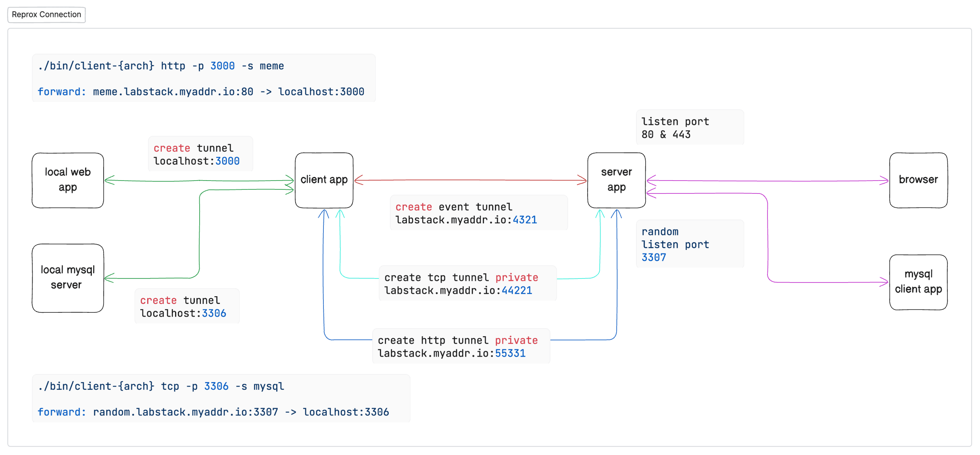Click the listen port 80 & 443 label
Image resolution: width=980 pixels, height=455 pixels.
pos(690,127)
